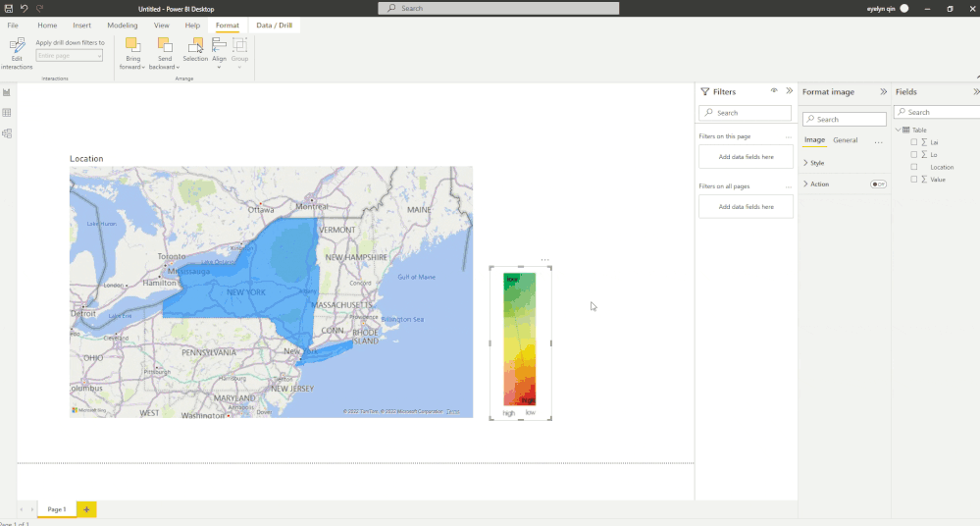The height and width of the screenshot is (526, 980).
Task: Collapse the Fields pane chevrons
Action: click(976, 92)
